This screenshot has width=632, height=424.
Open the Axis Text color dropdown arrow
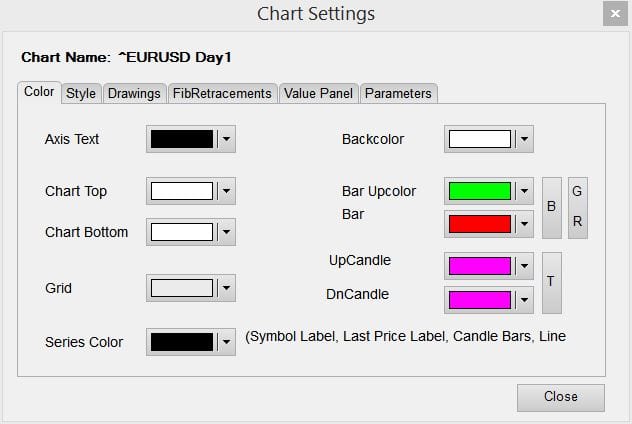point(227,139)
